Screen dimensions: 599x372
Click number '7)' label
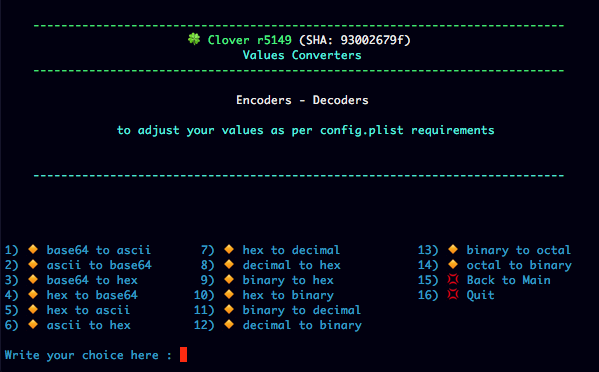pyautogui.click(x=207, y=250)
